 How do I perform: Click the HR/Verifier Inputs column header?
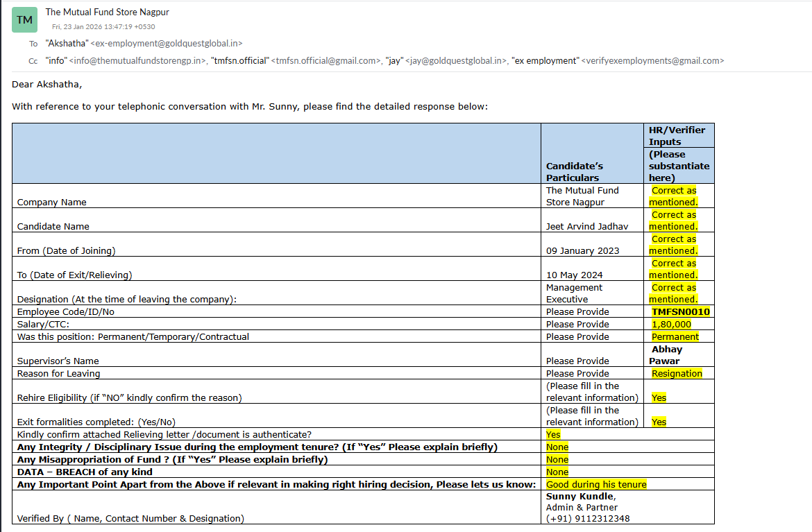676,135
